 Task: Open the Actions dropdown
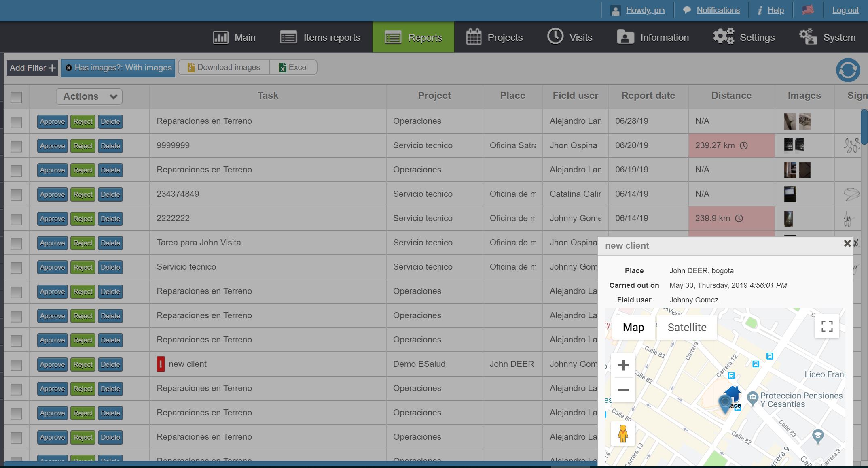(x=89, y=96)
